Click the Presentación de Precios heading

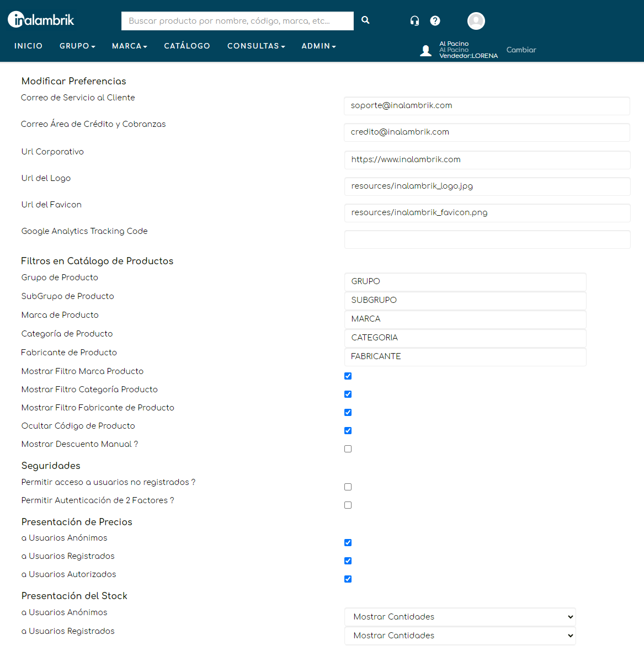77,522
